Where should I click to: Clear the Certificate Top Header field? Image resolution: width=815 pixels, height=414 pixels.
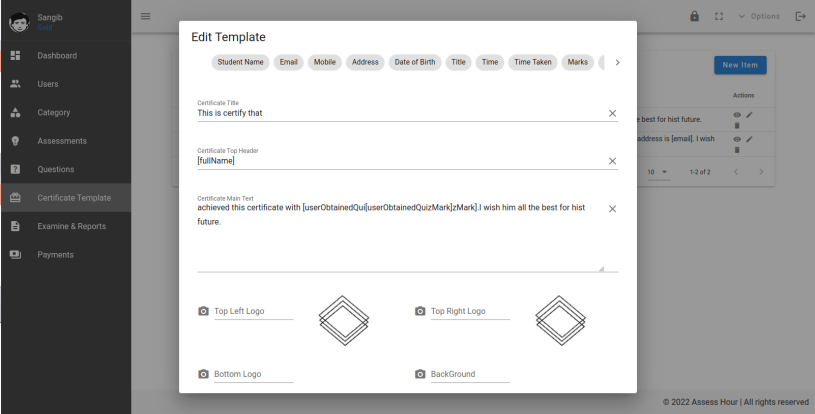[x=612, y=161]
